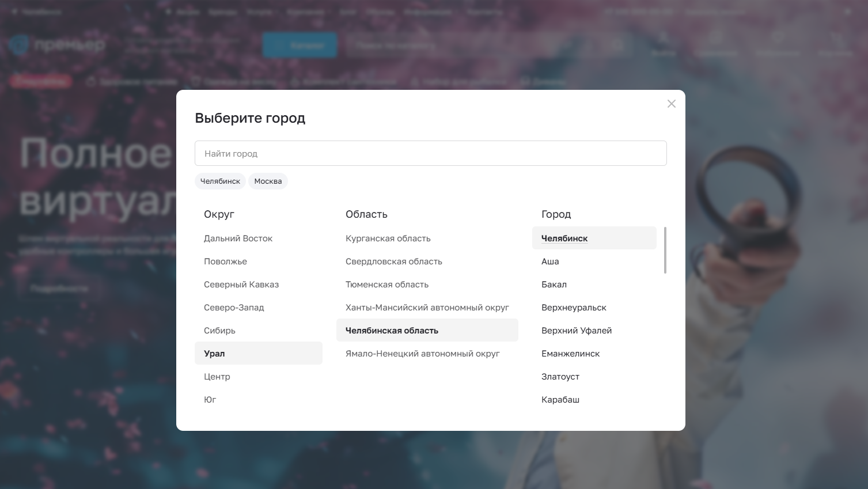The image size is (868, 489).
Task: Choose Дальний Восток district
Action: pos(238,238)
